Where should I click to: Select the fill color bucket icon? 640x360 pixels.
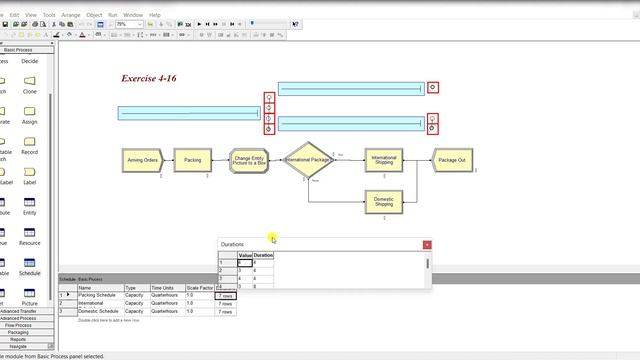click(69, 35)
